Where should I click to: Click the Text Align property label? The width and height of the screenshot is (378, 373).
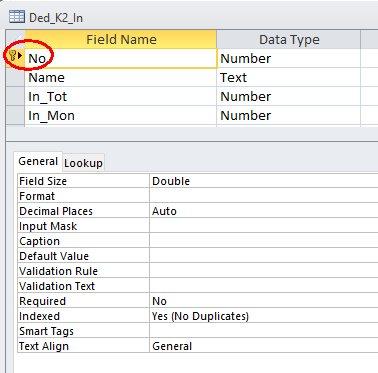tap(44, 346)
